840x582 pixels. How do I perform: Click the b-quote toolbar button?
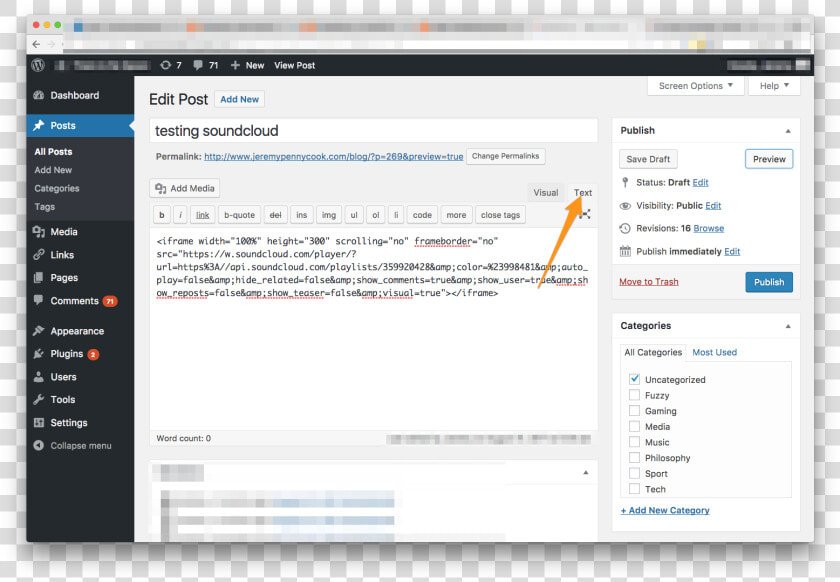pyautogui.click(x=239, y=215)
